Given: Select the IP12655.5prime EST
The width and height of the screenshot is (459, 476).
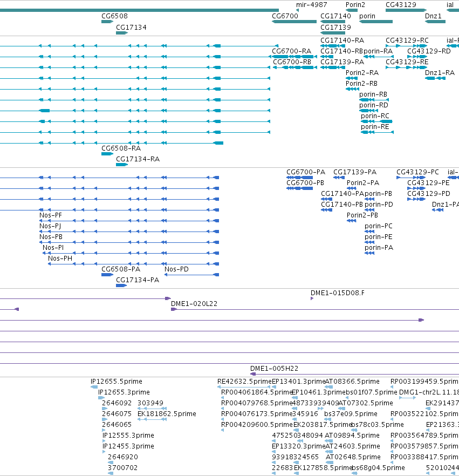Looking at the screenshot, I should [x=94, y=387].
